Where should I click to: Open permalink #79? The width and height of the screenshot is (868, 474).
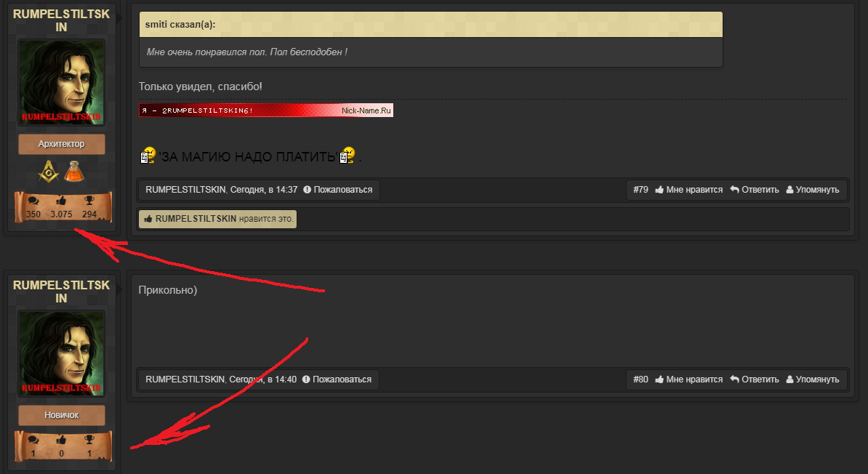(x=640, y=189)
